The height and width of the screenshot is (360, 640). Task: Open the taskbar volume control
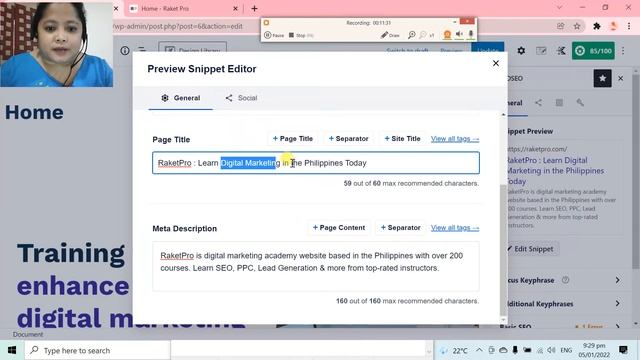[x=551, y=350]
